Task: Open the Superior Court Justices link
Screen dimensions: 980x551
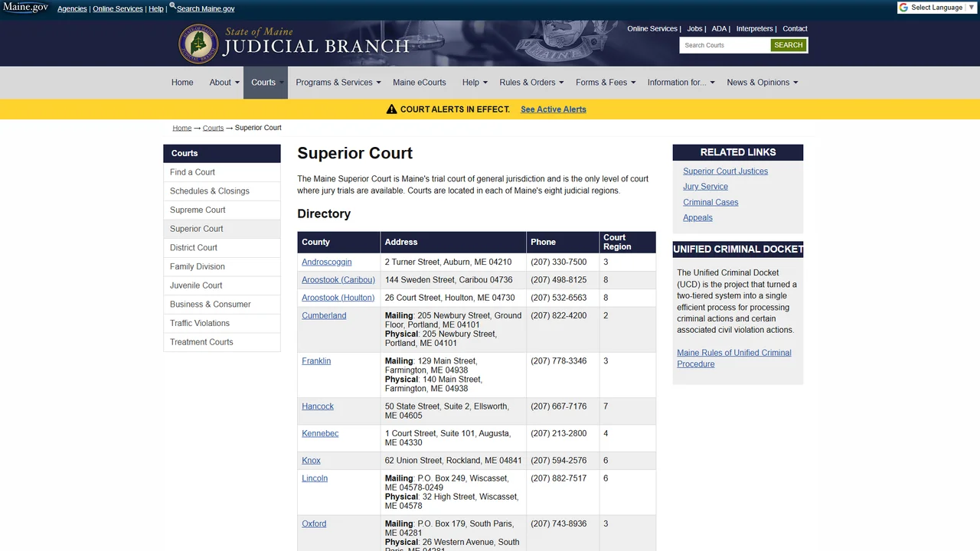Action: point(725,171)
